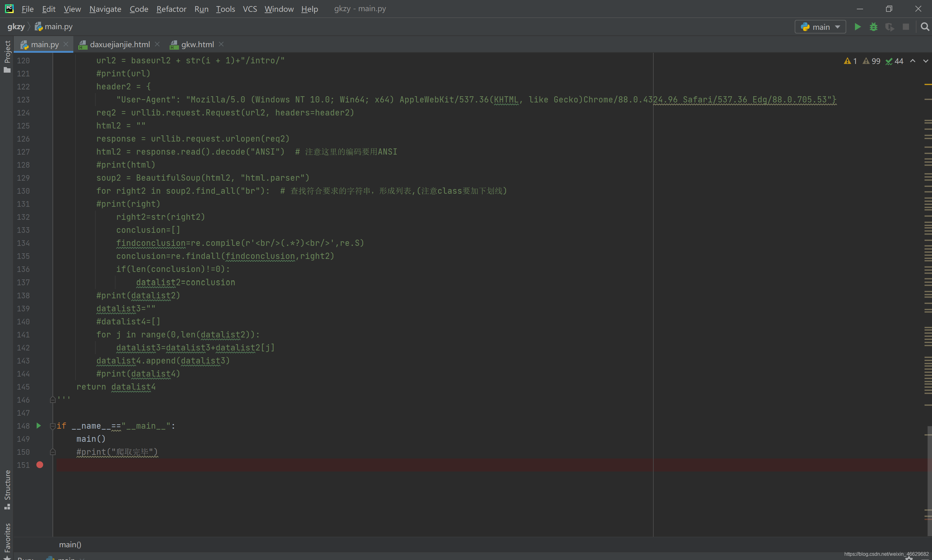Click the 44 typos indicator
This screenshot has width=932, height=560.
tap(894, 61)
